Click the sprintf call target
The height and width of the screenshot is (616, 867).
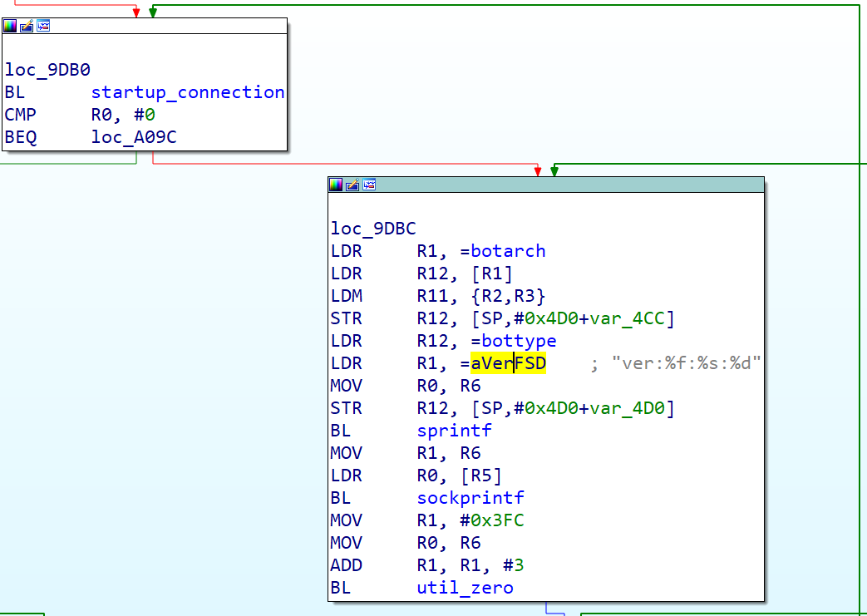(454, 431)
